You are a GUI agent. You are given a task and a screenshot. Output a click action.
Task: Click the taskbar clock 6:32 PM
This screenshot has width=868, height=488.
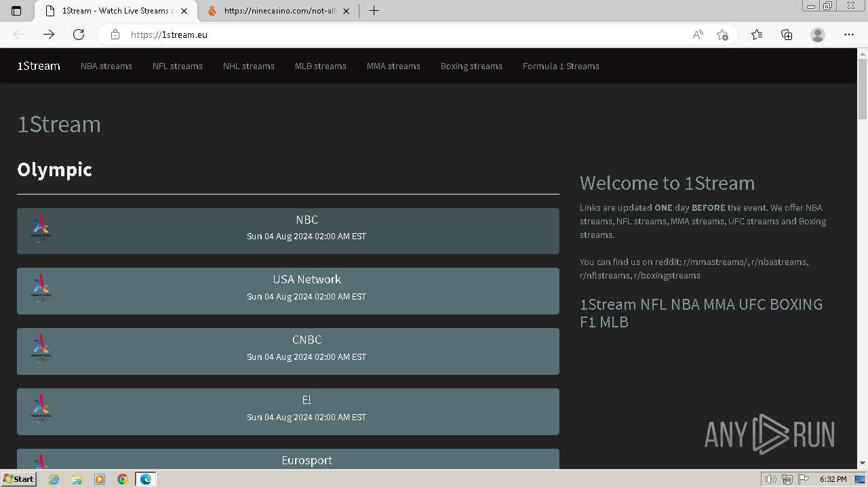pyautogui.click(x=833, y=479)
